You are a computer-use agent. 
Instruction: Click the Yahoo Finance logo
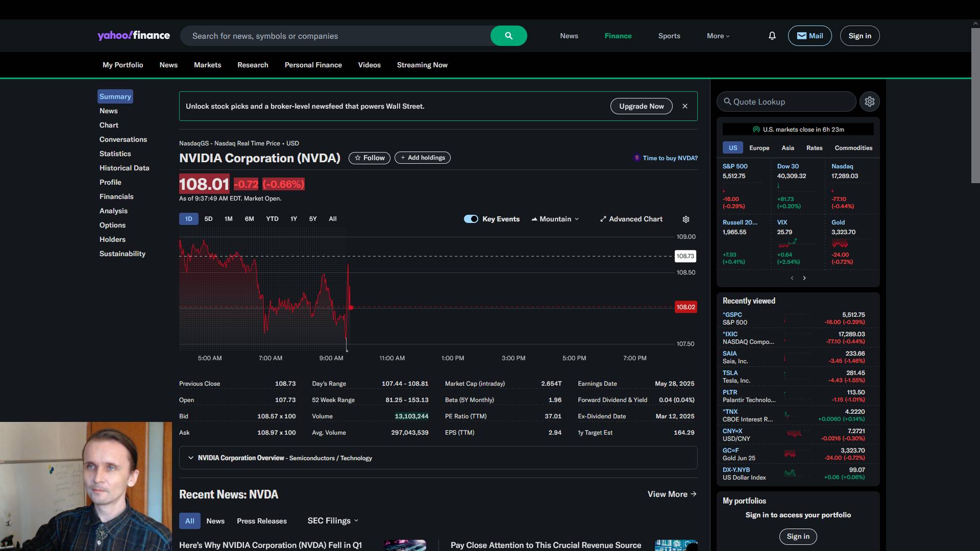coord(133,36)
